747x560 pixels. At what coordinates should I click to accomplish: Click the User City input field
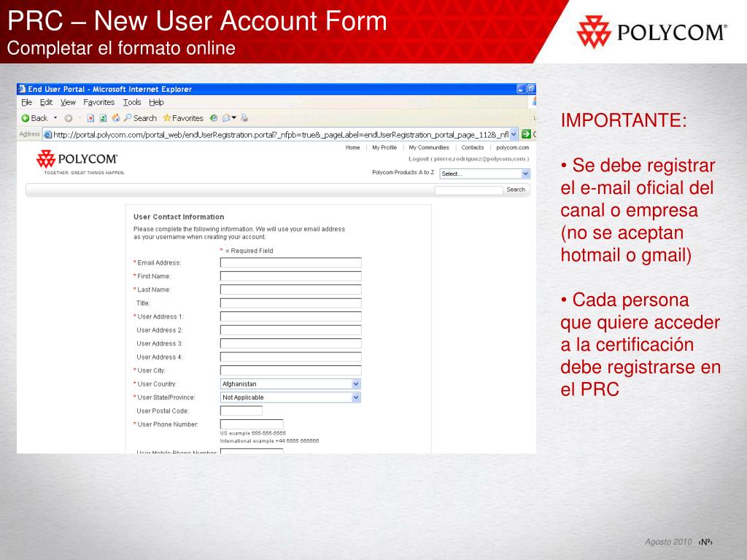(290, 370)
